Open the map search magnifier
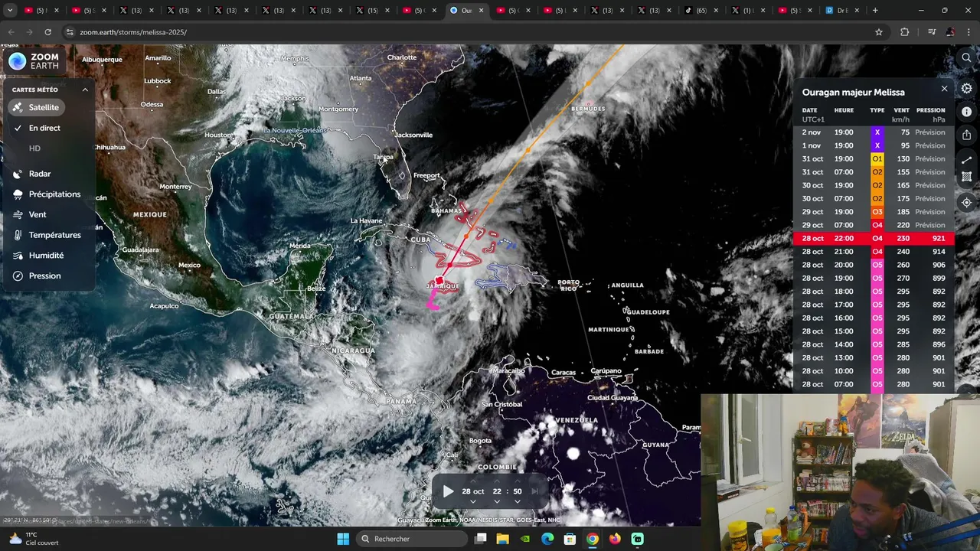 point(967,58)
